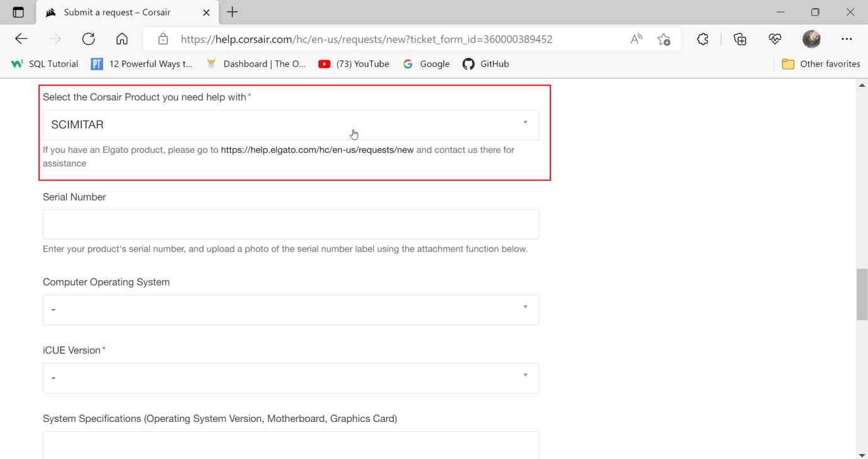Screen dimensions: 868x459
Task: Open the Settings and more menu
Action: (x=847, y=39)
